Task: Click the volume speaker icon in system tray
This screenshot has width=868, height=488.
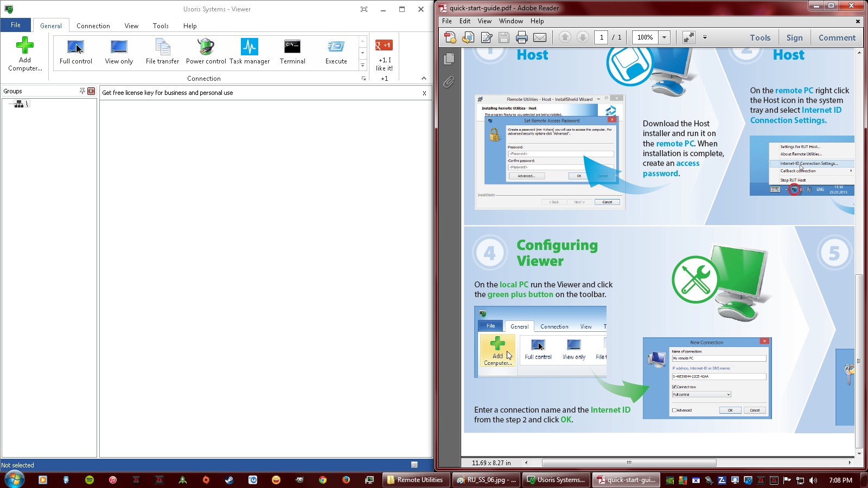Action: 813,480
